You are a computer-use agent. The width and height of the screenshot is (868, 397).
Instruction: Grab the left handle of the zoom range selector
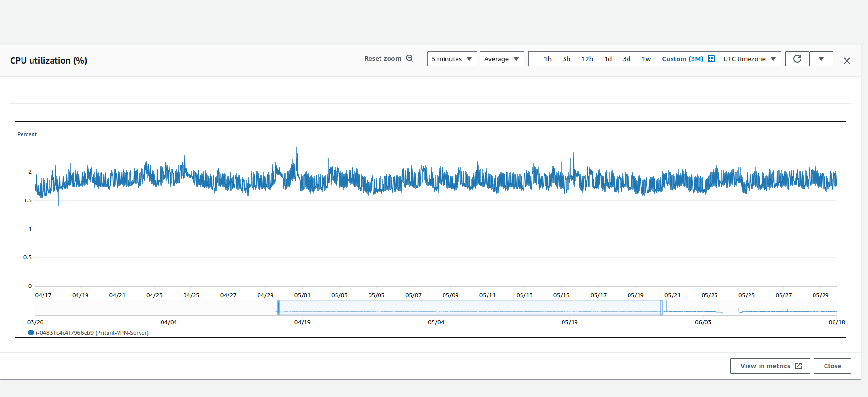278,308
